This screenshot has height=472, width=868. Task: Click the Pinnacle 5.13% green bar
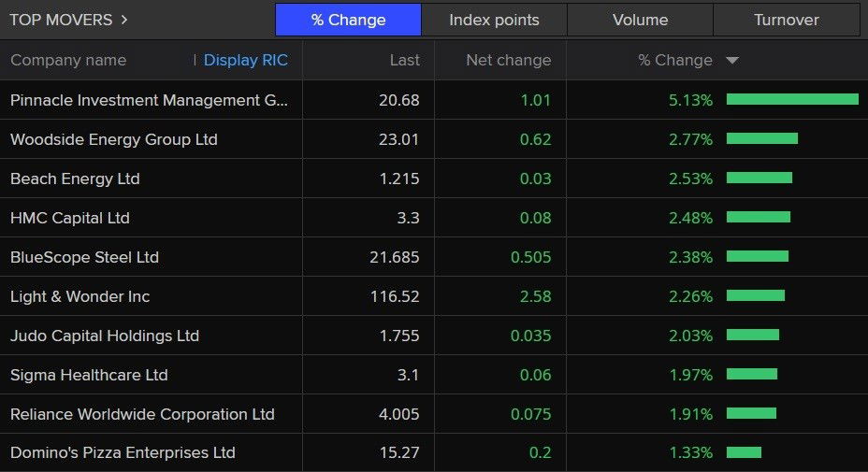[x=792, y=99]
